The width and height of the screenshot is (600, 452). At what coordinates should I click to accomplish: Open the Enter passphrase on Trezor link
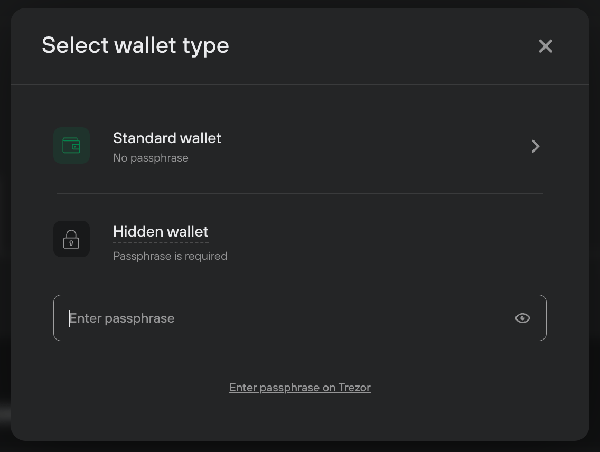pyautogui.click(x=300, y=387)
